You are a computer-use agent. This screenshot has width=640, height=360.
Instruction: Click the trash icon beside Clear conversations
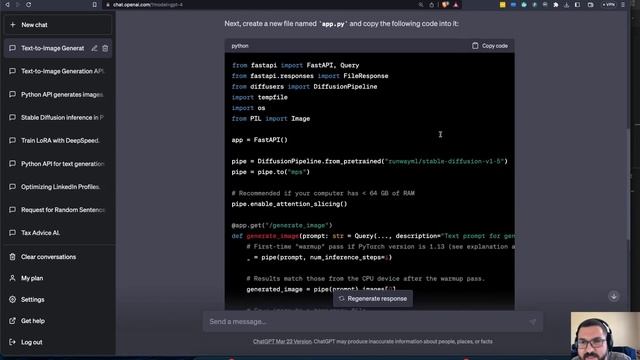click(x=12, y=257)
